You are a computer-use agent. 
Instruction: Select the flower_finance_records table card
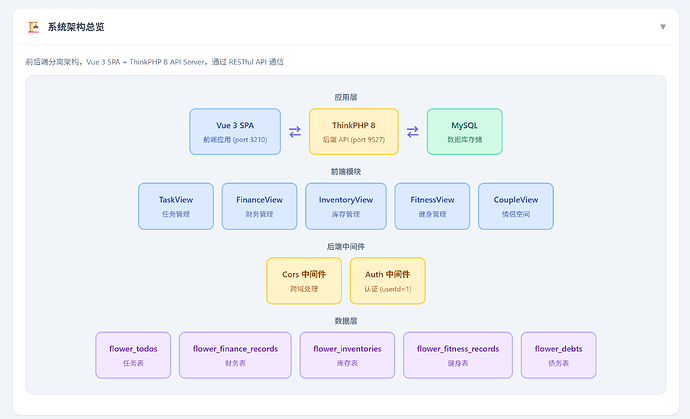(235, 355)
